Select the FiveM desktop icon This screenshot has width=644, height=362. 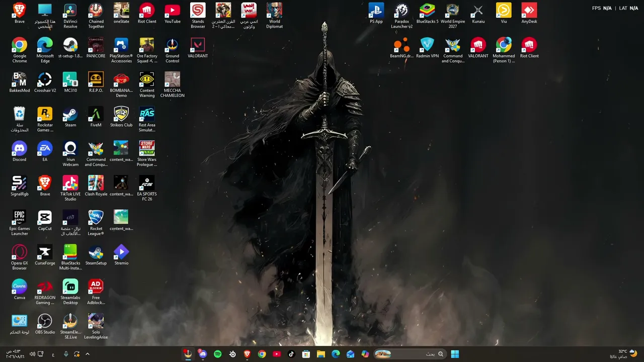pos(96,118)
